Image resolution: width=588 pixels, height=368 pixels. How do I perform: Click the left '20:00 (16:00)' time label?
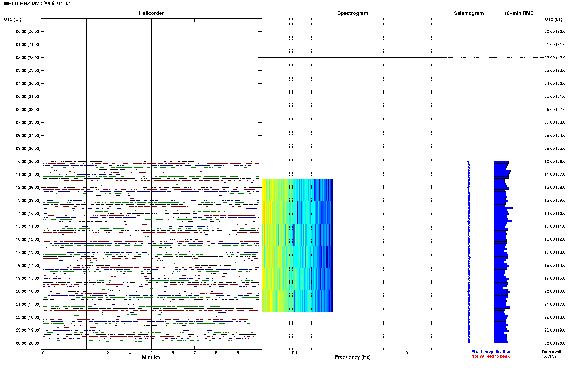[28, 291]
